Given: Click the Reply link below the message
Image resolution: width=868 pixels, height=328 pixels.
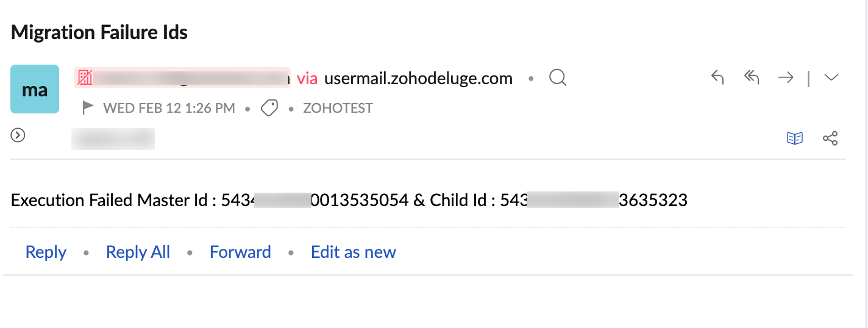Looking at the screenshot, I should (46, 252).
